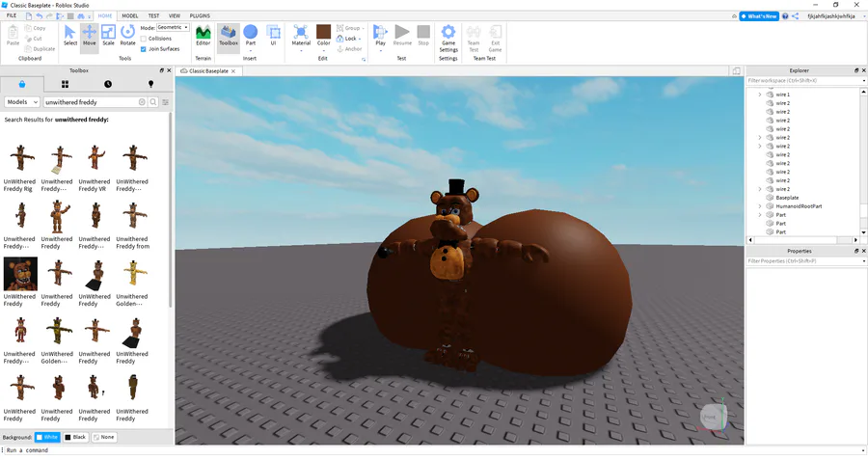Viewport: 868px width, 460px height.
Task: Click the view orientation cube in viewport
Action: [x=712, y=417]
